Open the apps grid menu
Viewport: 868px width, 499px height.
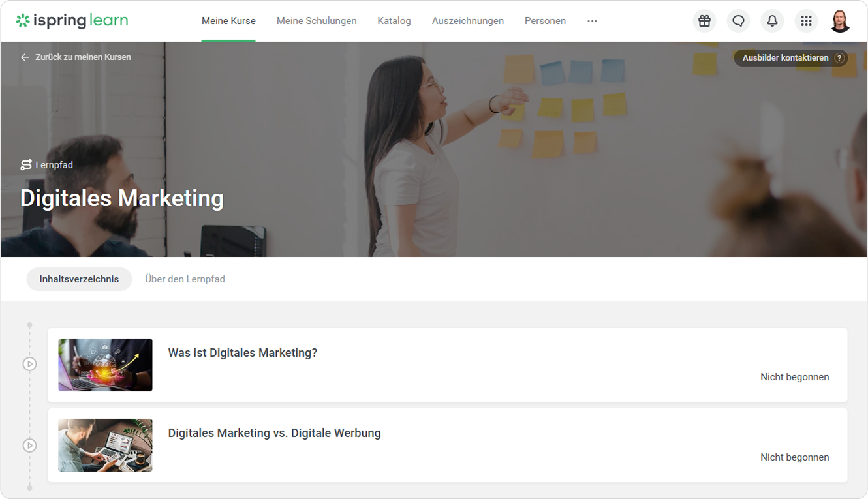pos(806,21)
